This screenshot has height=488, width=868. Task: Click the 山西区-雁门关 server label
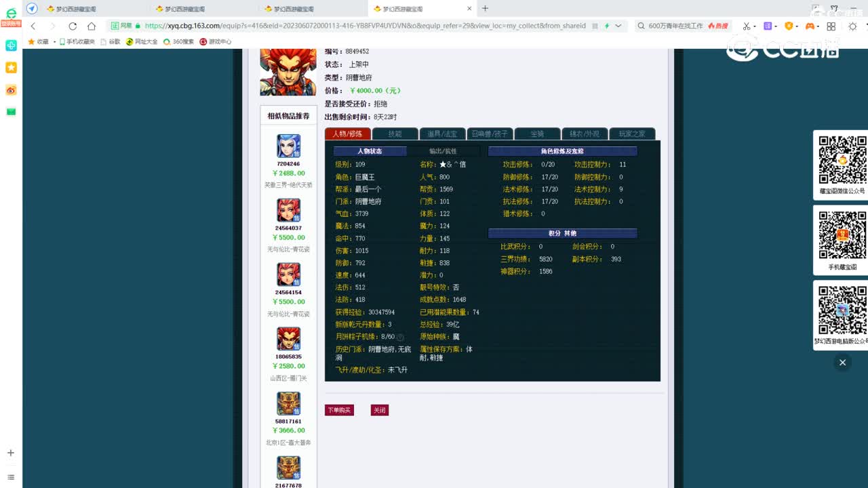289,378
